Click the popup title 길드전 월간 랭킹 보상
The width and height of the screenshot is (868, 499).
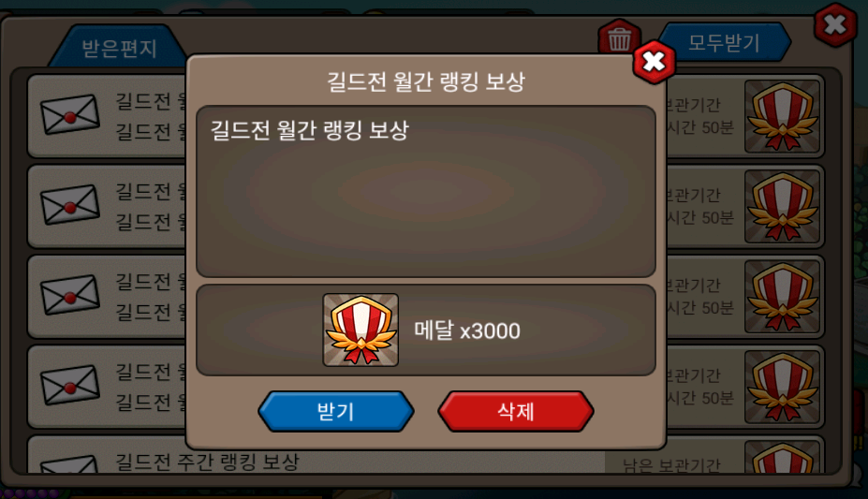click(426, 81)
